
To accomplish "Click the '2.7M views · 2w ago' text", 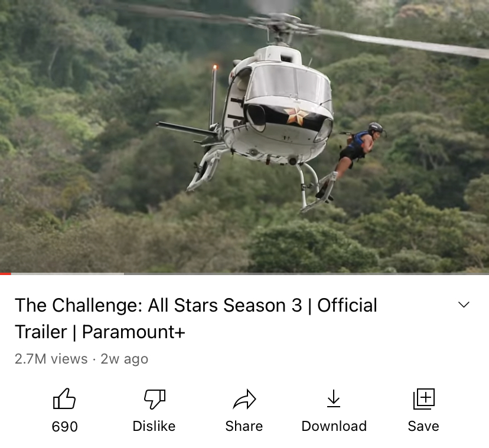I will pyautogui.click(x=81, y=359).
